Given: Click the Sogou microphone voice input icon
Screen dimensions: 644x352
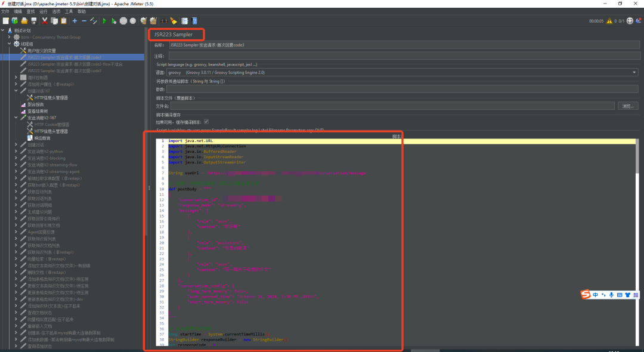Looking at the screenshot, I should click(612, 295).
